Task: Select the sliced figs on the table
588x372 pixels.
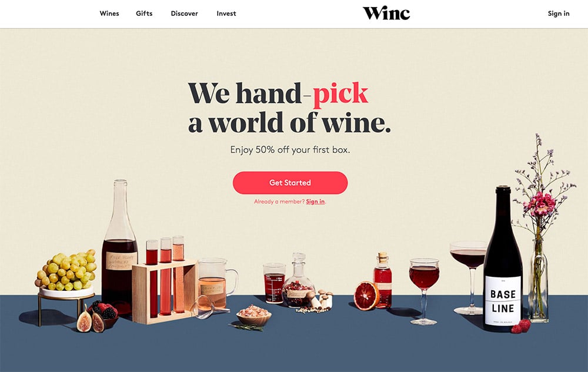Action: click(x=91, y=321)
